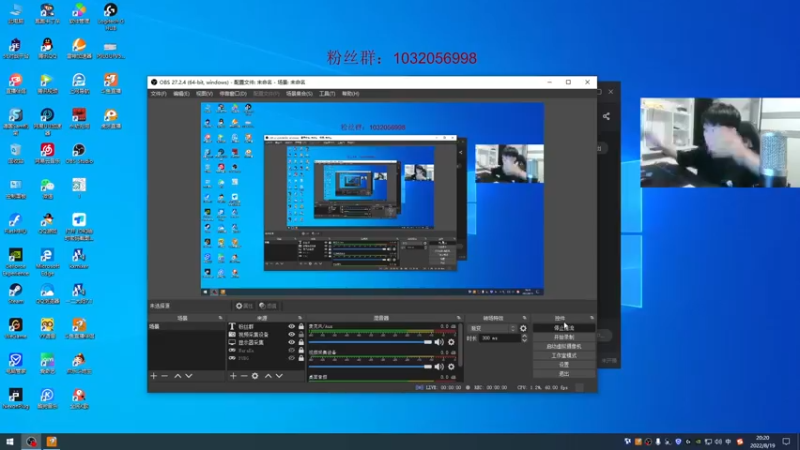Add a new source with the plus icon
This screenshot has width=800, height=450.
pos(233,376)
